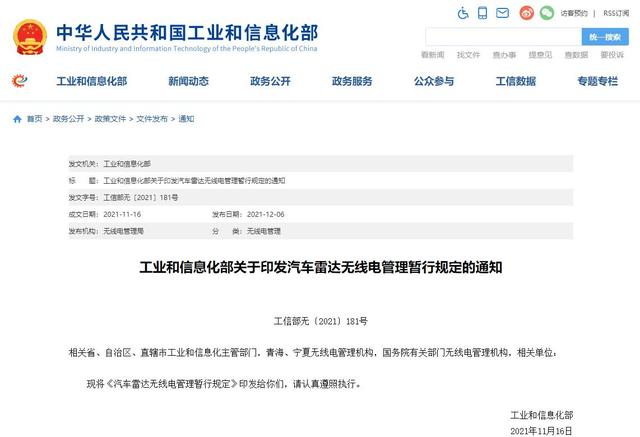This screenshot has width=640, height=437.
Task: Open the 提意见 quick link
Action: pos(540,55)
